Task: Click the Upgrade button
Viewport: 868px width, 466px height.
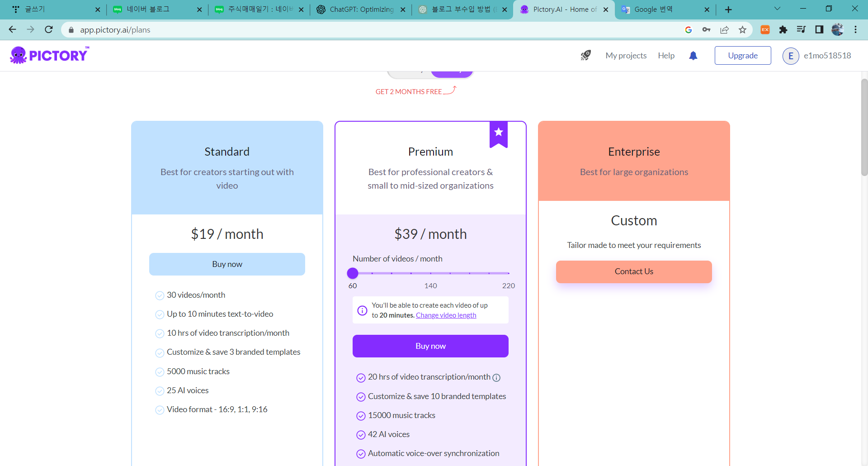Action: click(x=743, y=56)
